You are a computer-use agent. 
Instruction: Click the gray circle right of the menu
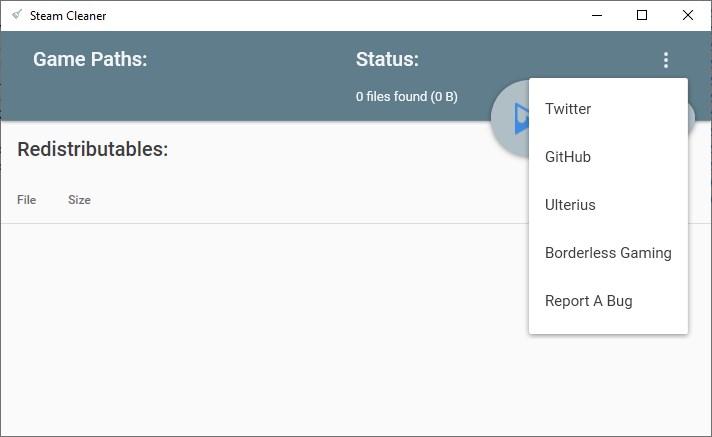[692, 120]
